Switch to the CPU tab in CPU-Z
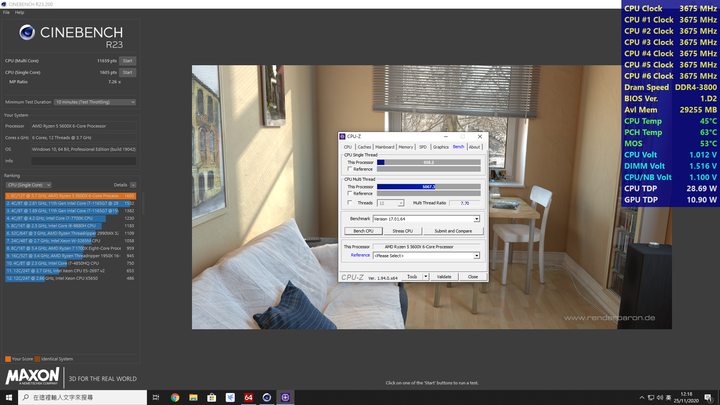Screen dimensions: 720x405 tap(348, 147)
